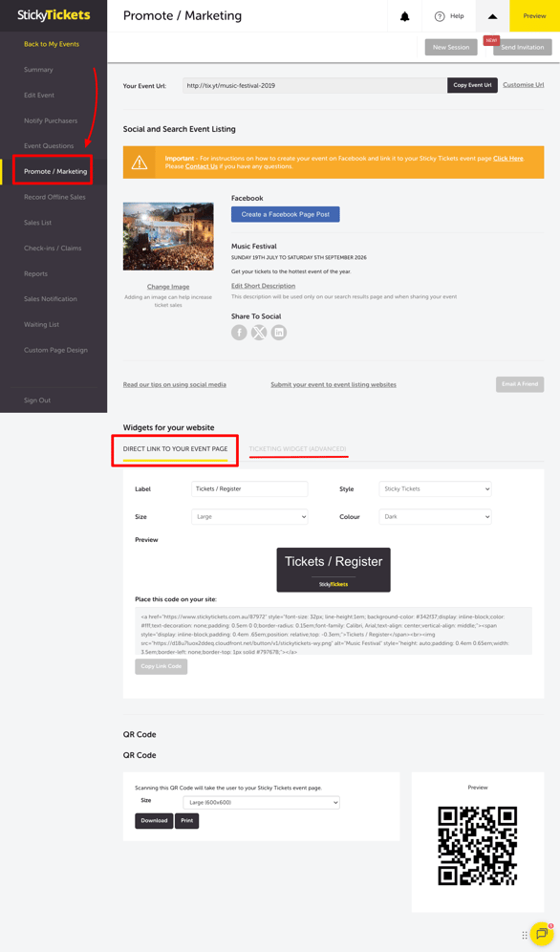Collapse header with the up triangle icon
Image resolution: width=560 pixels, height=952 pixels.
492,16
